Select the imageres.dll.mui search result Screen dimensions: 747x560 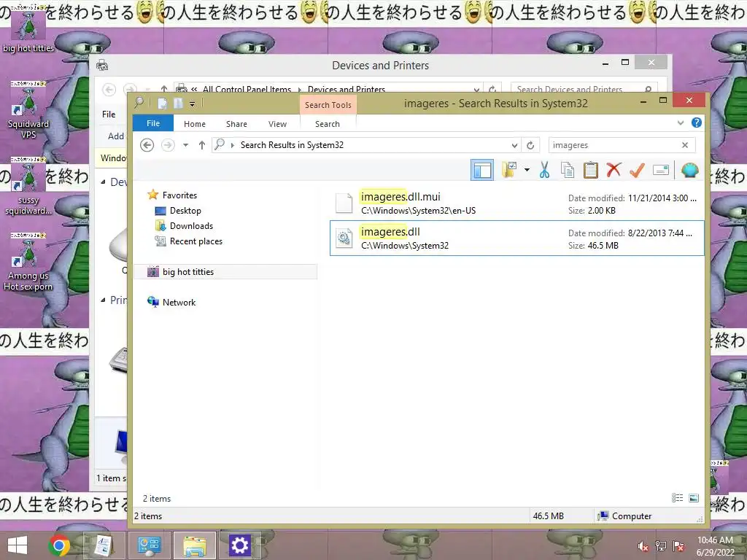pyautogui.click(x=516, y=203)
